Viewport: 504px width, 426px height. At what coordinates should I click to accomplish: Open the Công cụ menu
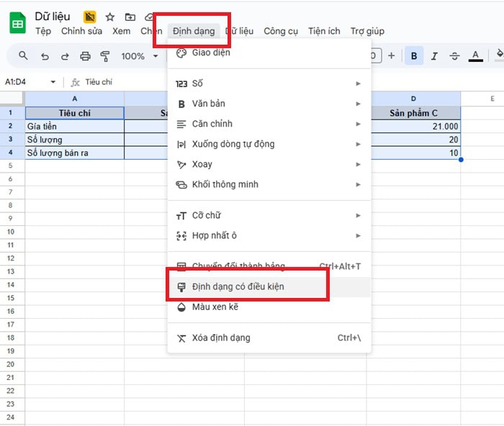281,31
